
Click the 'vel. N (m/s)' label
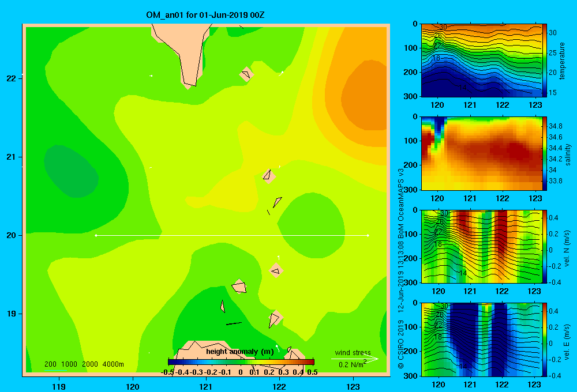tap(567, 248)
